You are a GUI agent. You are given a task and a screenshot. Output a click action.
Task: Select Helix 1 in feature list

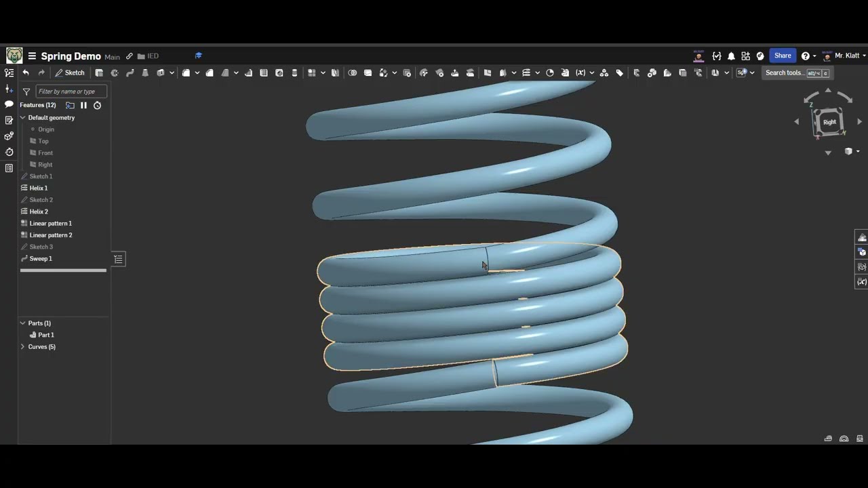39,188
